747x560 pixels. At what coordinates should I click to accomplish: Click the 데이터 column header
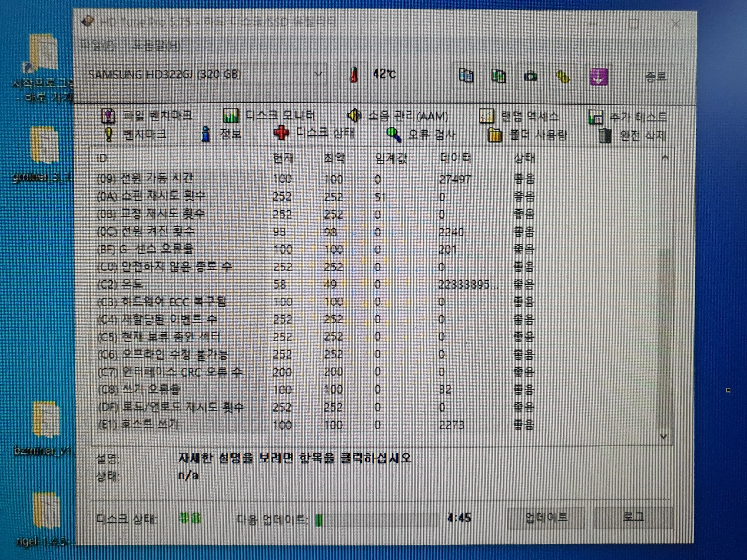[456, 158]
